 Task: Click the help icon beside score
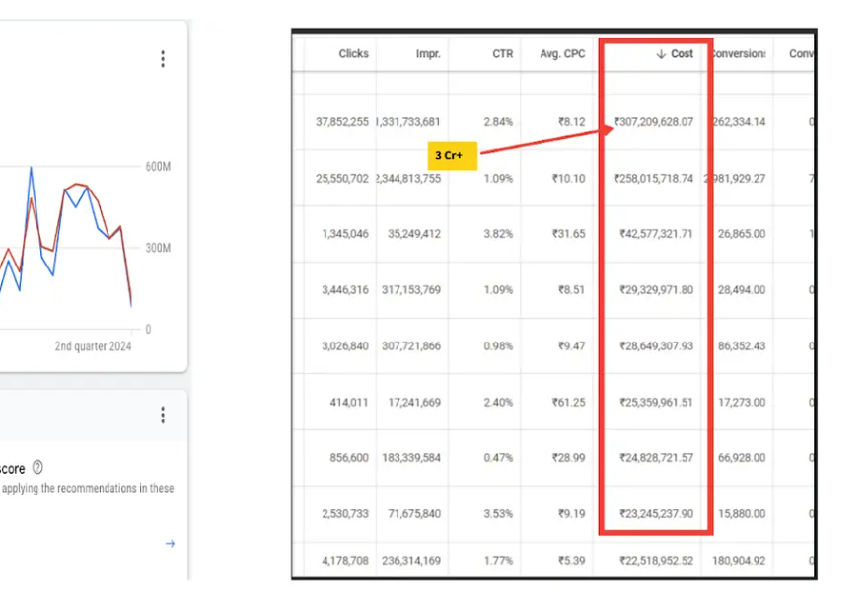pos(37,468)
